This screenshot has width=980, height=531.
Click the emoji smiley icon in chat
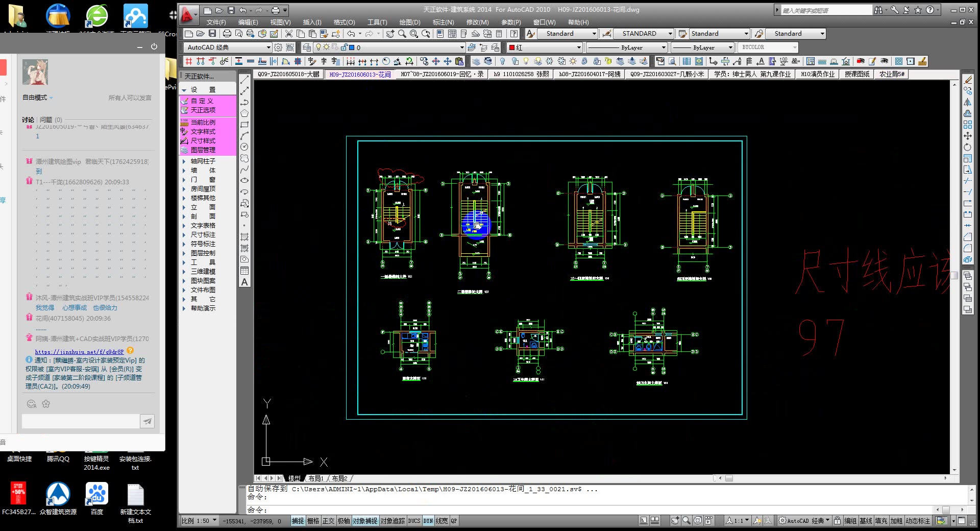[32, 404]
